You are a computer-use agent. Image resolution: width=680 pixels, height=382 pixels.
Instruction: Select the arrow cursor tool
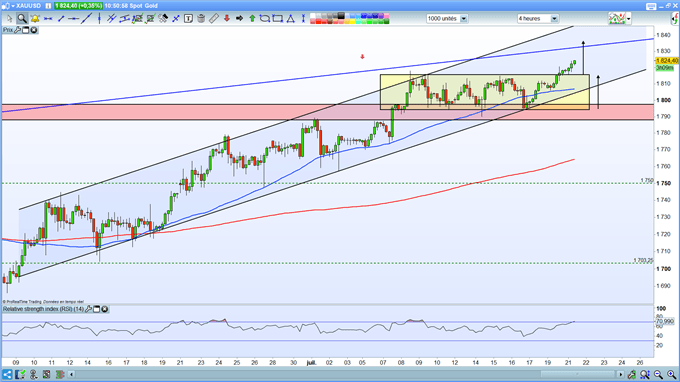(10, 19)
